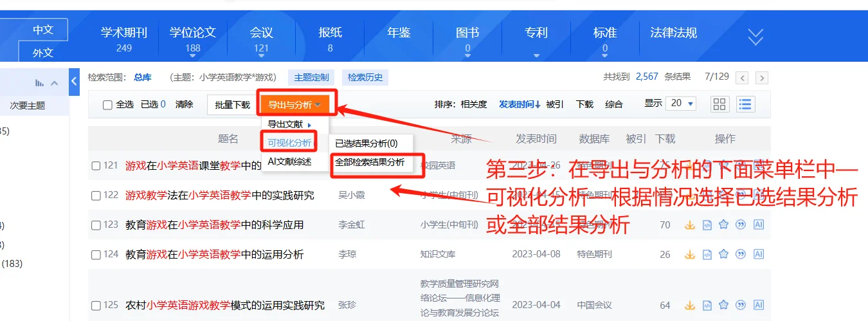Download the article in row 124
Screen dimensions: 868x321
(690, 255)
